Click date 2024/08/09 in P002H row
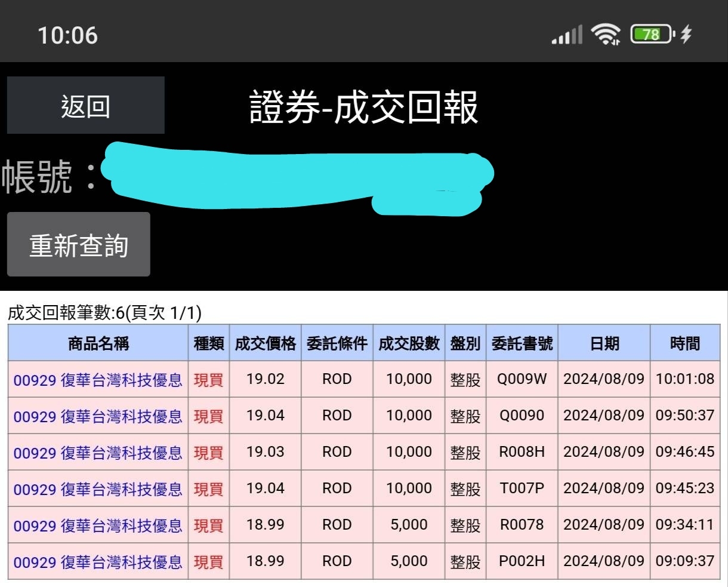The width and height of the screenshot is (728, 587). 604,561
